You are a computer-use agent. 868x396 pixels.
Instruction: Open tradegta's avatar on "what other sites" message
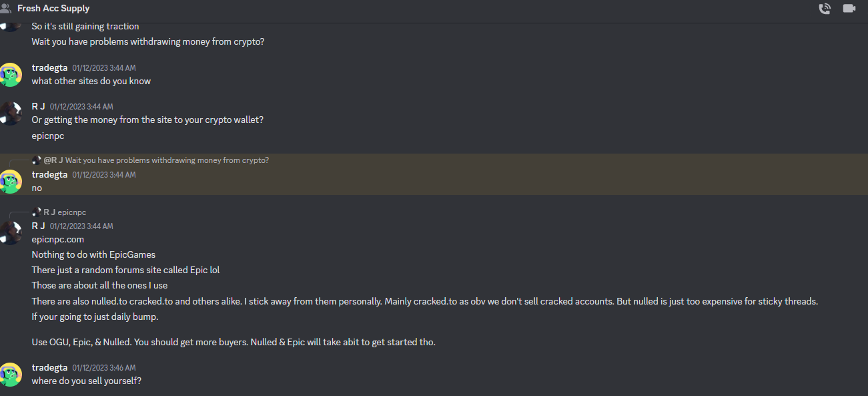(x=11, y=74)
